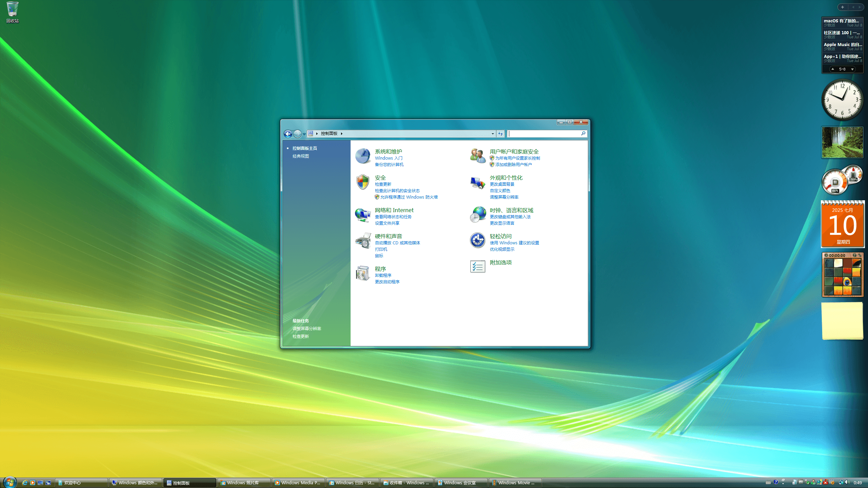
Task: Open the recent pages dropdown arrow
Action: [x=304, y=134]
